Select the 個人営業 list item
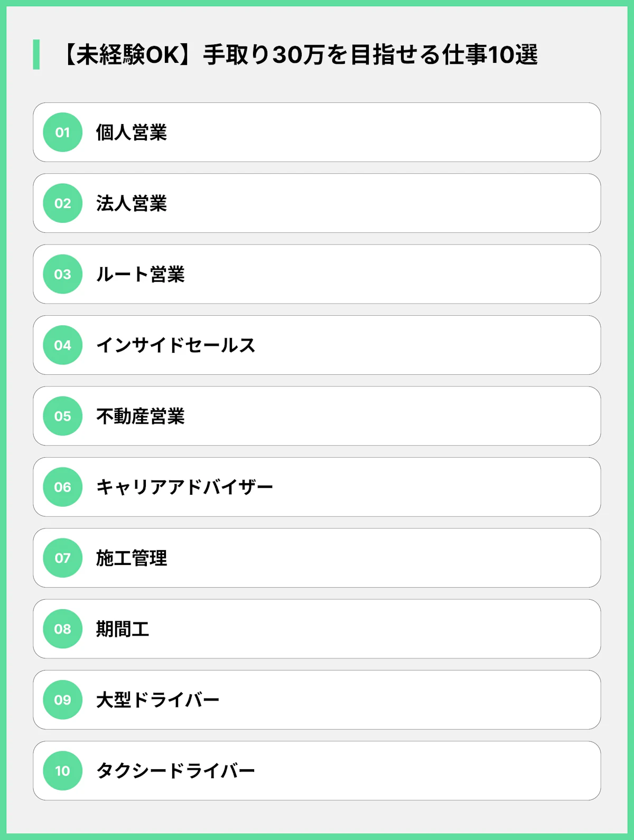Screen dimensions: 634x840 point(131,133)
